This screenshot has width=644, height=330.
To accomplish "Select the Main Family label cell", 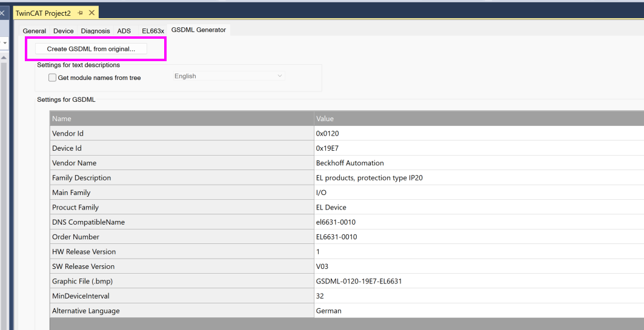I will [x=182, y=193].
